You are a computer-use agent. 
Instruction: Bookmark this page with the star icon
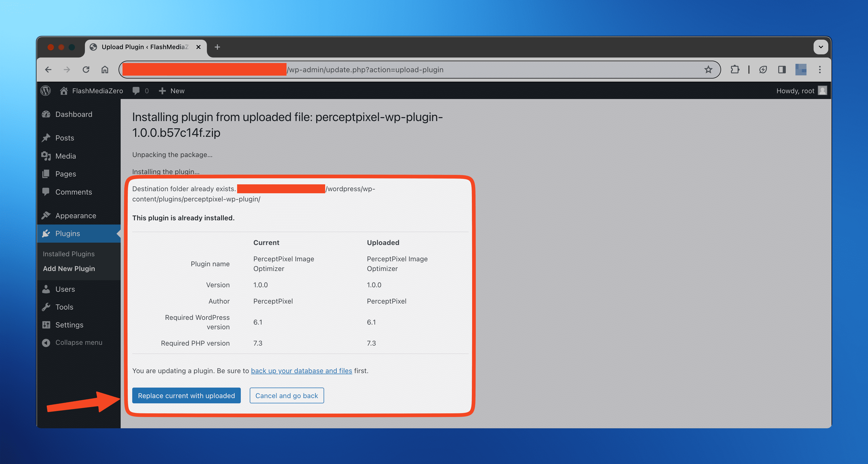[x=708, y=70]
